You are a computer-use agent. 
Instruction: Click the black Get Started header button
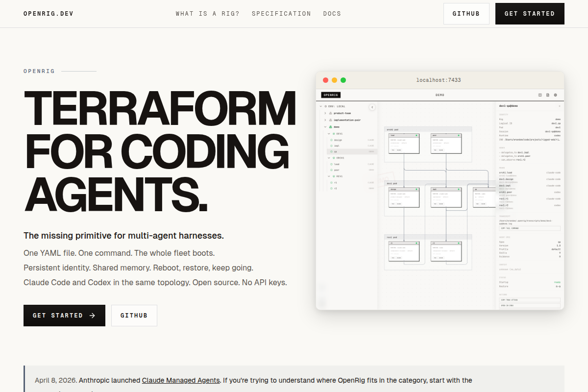pos(530,14)
